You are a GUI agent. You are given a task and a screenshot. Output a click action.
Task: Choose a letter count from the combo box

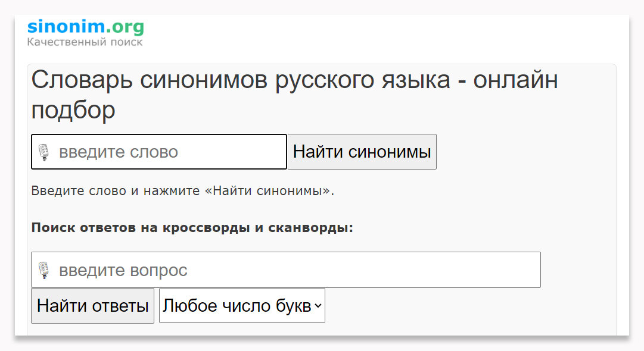(x=241, y=305)
